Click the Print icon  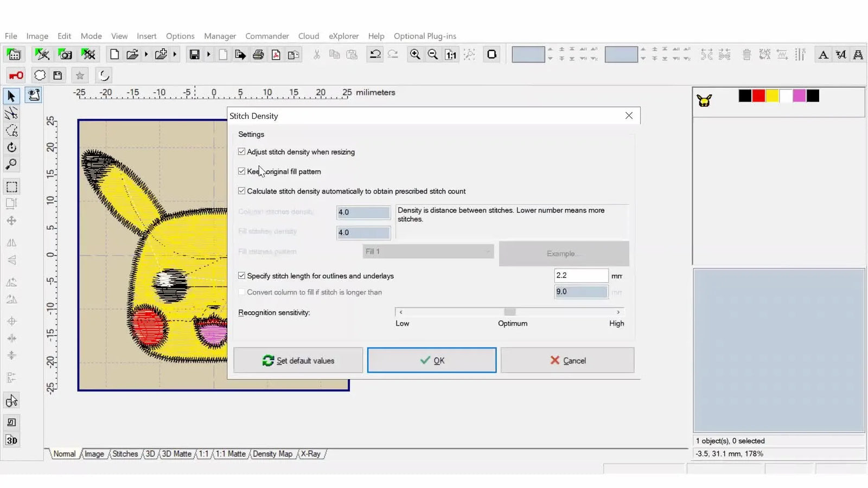point(258,54)
